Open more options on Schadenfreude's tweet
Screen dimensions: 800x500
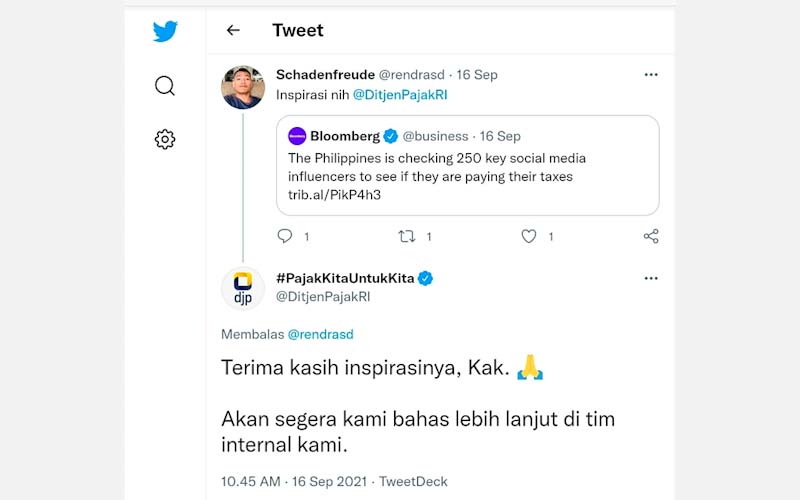pos(651,75)
